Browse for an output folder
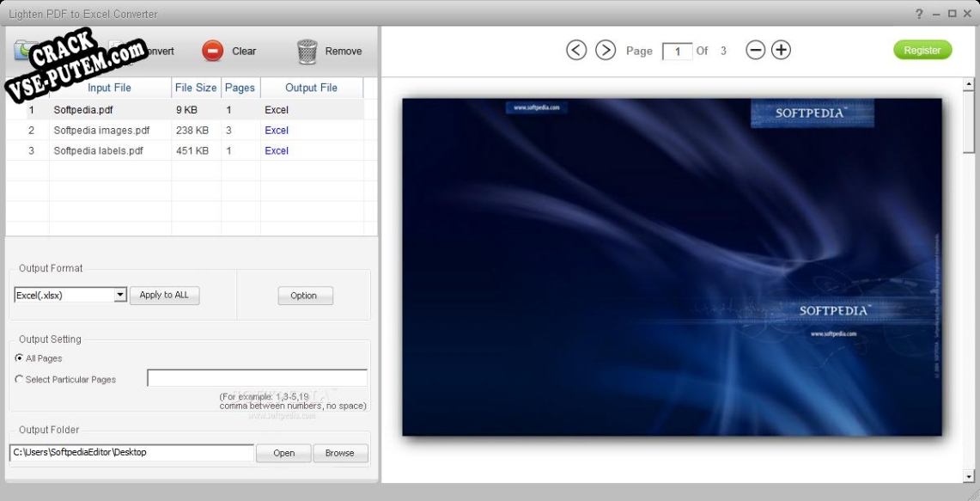The width and height of the screenshot is (980, 501). tap(340, 453)
